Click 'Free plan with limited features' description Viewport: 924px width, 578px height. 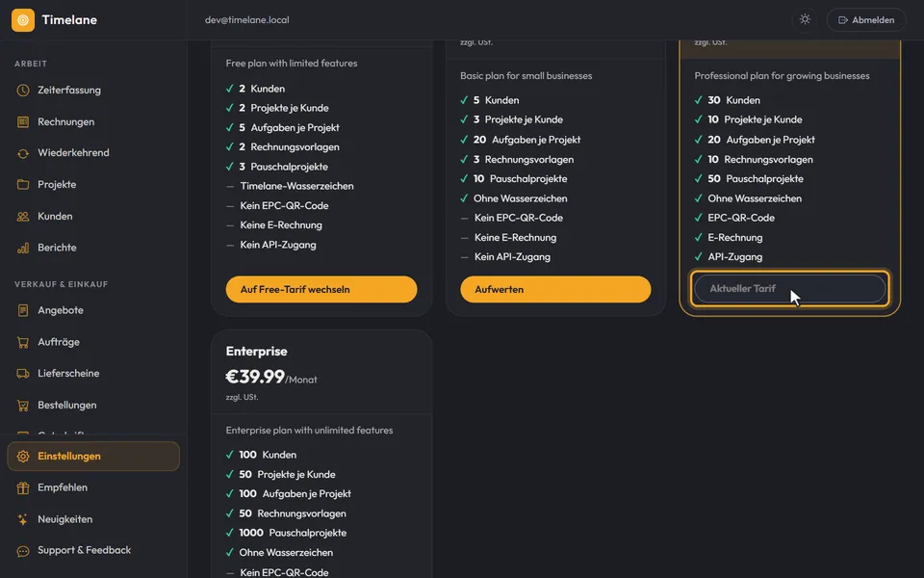tap(292, 64)
